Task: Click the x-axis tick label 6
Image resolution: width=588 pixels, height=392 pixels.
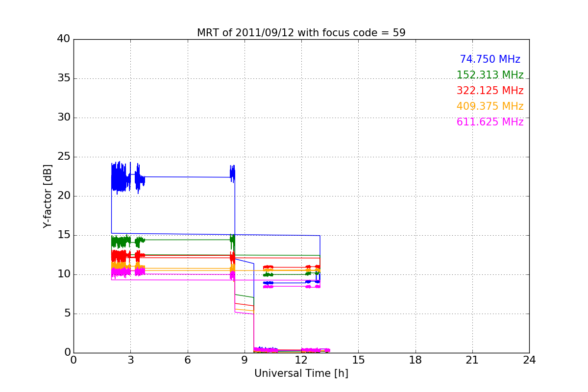Action: click(x=187, y=360)
